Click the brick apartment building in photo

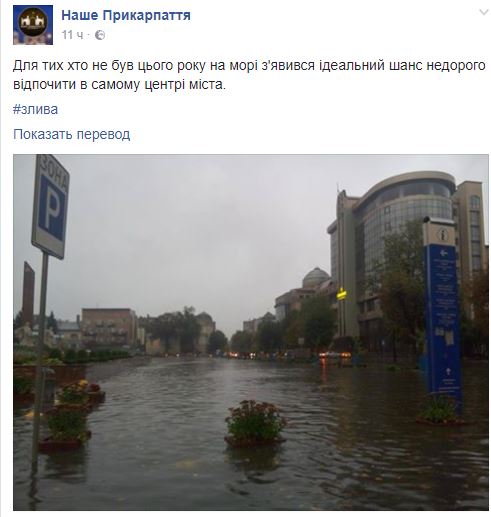click(109, 327)
